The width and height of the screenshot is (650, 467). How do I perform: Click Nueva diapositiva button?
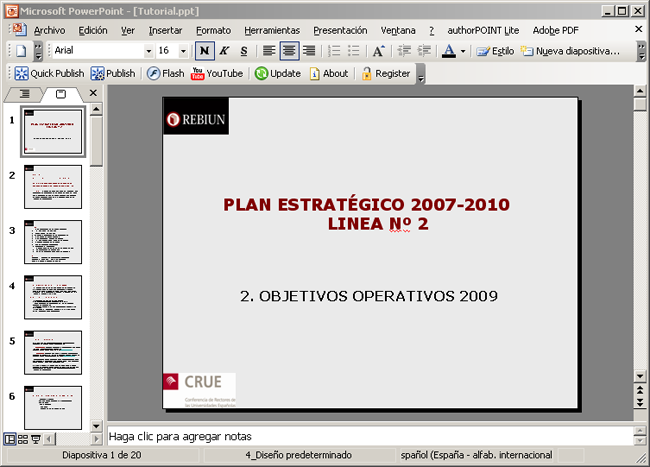point(570,51)
